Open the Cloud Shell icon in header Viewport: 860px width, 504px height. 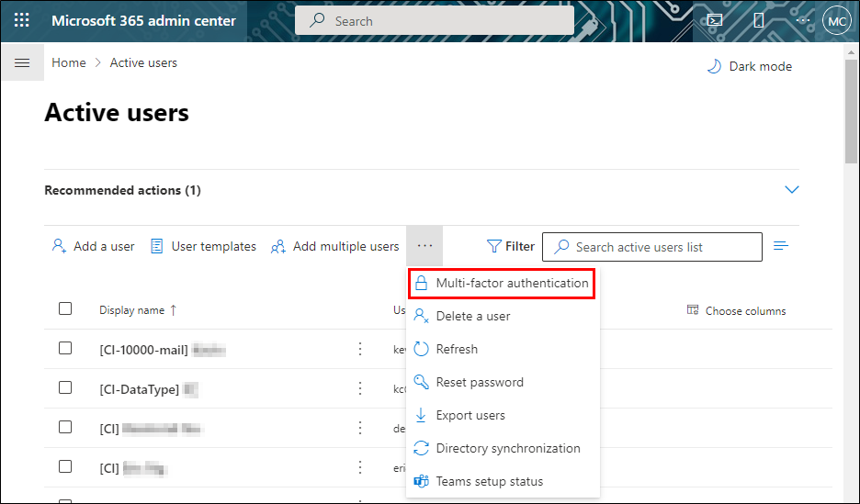715,21
